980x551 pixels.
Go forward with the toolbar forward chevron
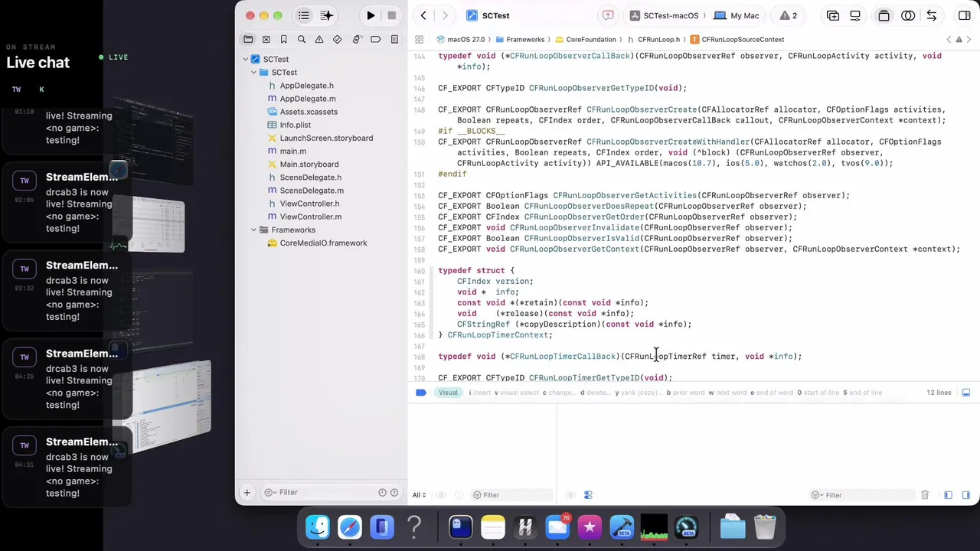click(x=445, y=15)
